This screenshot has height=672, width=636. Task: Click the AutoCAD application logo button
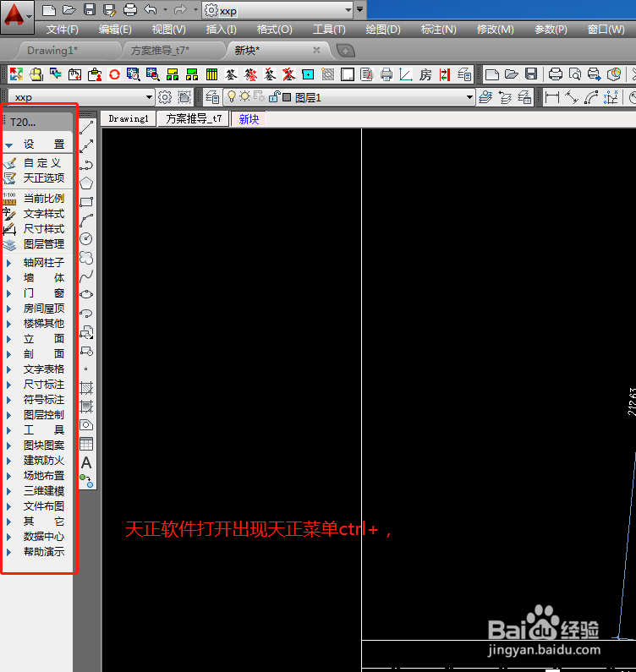(x=17, y=17)
